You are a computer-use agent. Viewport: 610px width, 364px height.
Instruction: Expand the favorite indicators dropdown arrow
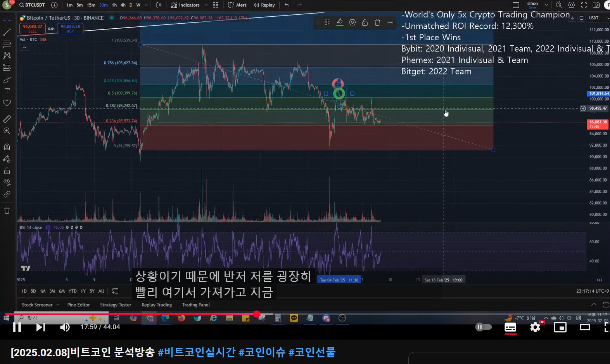tap(206, 5)
